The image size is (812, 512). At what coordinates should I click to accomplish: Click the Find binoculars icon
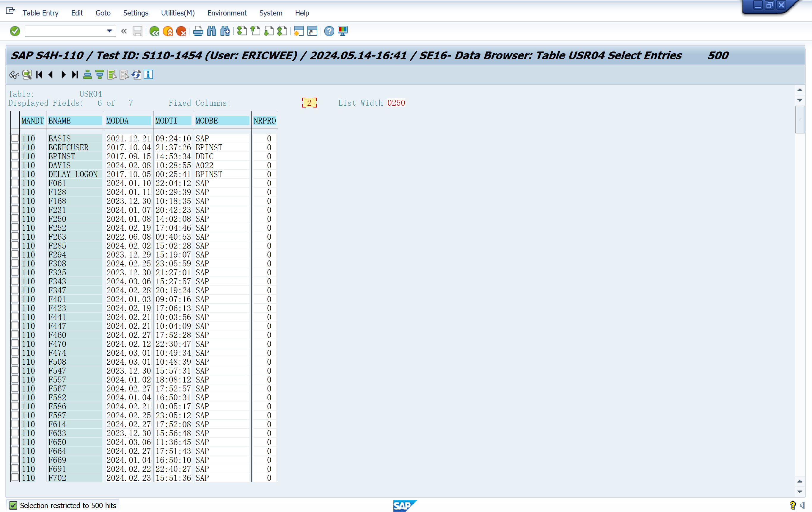click(x=211, y=31)
